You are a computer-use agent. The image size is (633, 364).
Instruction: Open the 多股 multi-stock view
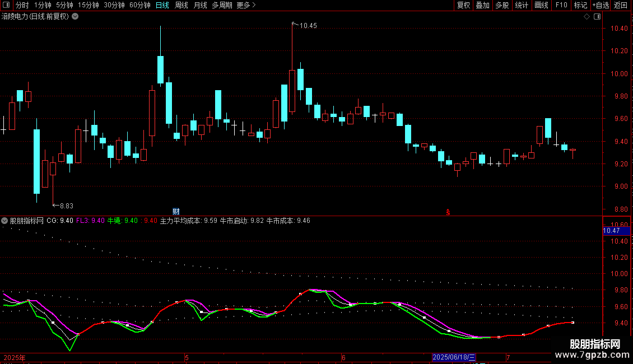click(x=502, y=5)
